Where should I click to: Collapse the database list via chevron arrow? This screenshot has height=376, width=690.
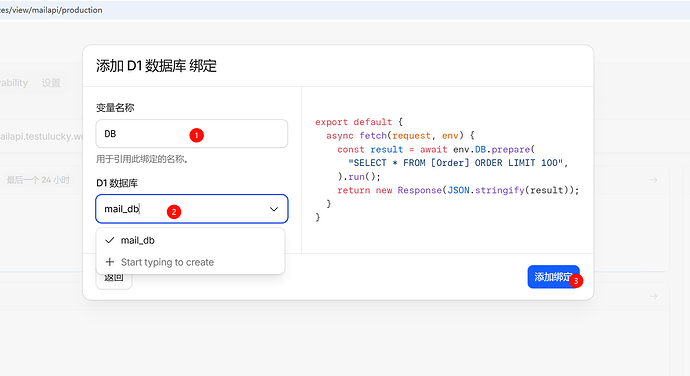[x=274, y=209]
